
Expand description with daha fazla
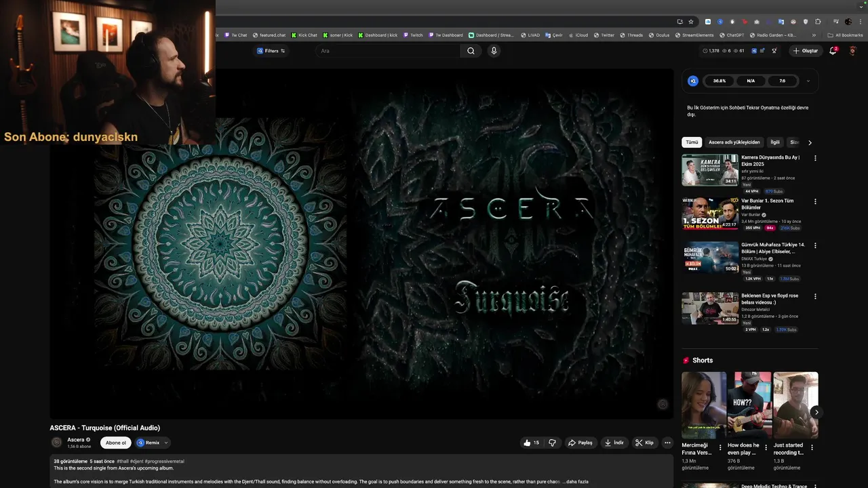pyautogui.click(x=577, y=482)
